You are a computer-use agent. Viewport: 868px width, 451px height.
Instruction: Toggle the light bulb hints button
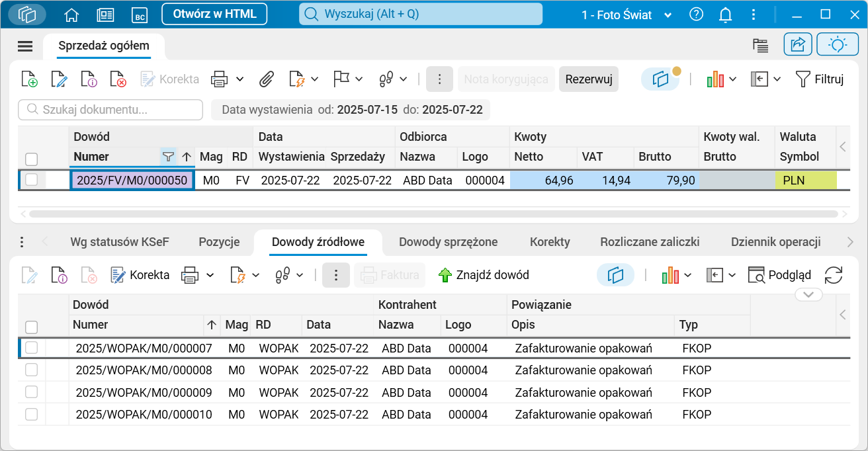click(x=838, y=44)
